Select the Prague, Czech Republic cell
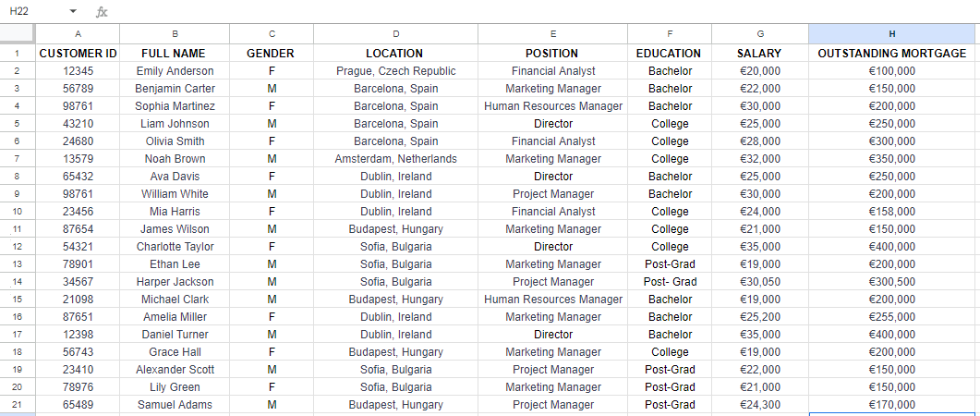 395,71
